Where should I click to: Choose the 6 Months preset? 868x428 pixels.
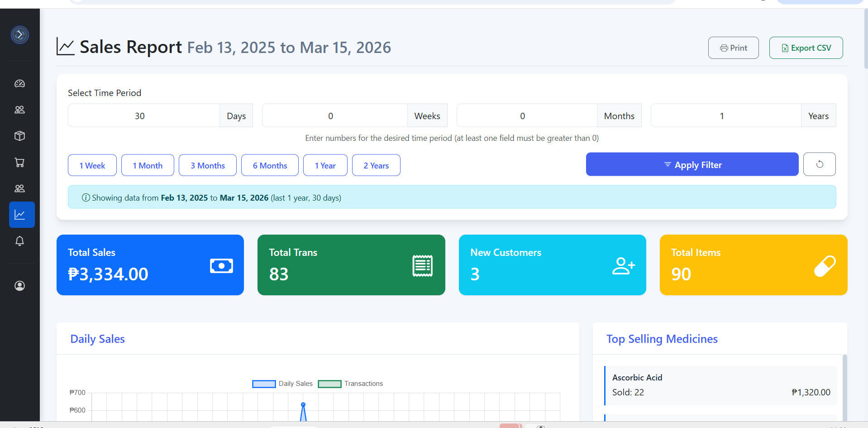270,165
